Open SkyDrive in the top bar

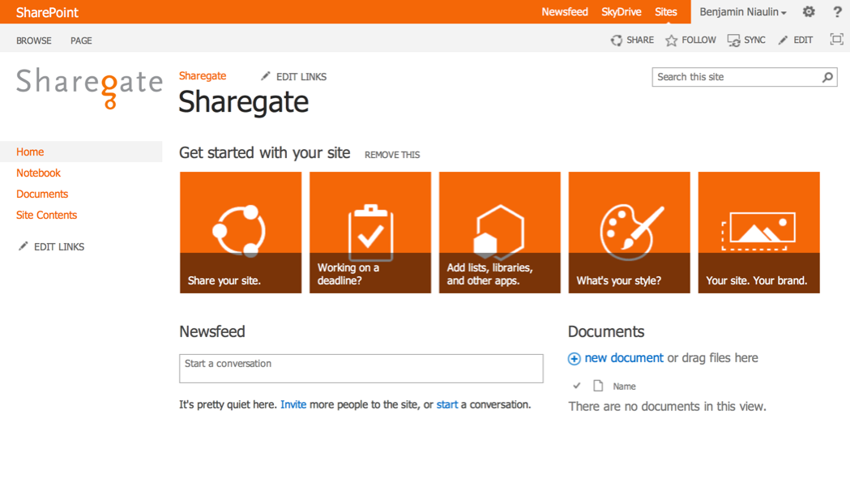621,12
